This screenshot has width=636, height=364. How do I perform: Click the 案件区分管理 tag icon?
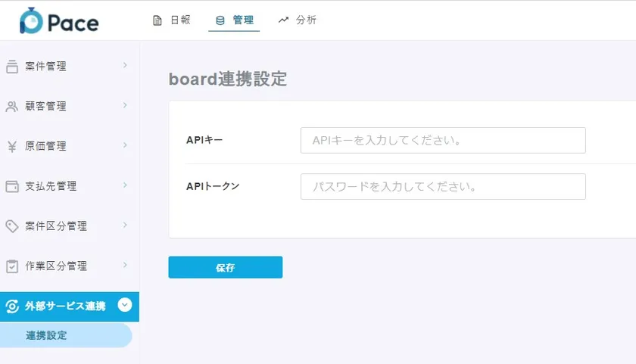pos(12,226)
